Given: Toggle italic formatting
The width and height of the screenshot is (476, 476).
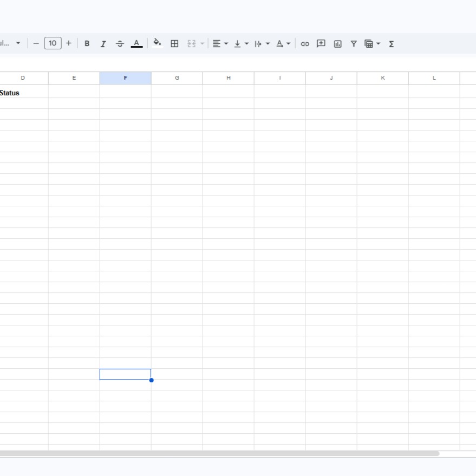Looking at the screenshot, I should [103, 44].
